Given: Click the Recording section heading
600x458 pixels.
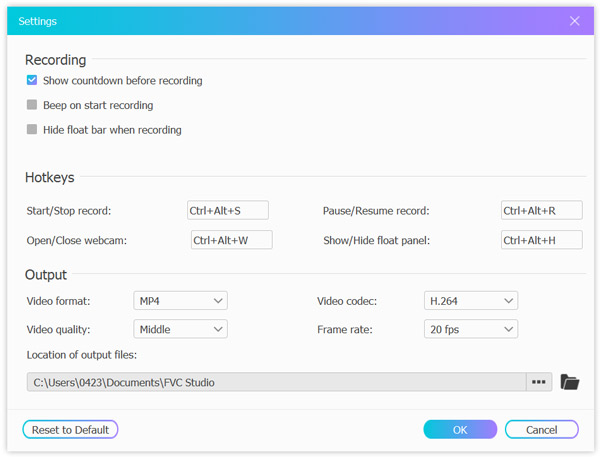Looking at the screenshot, I should [55, 60].
